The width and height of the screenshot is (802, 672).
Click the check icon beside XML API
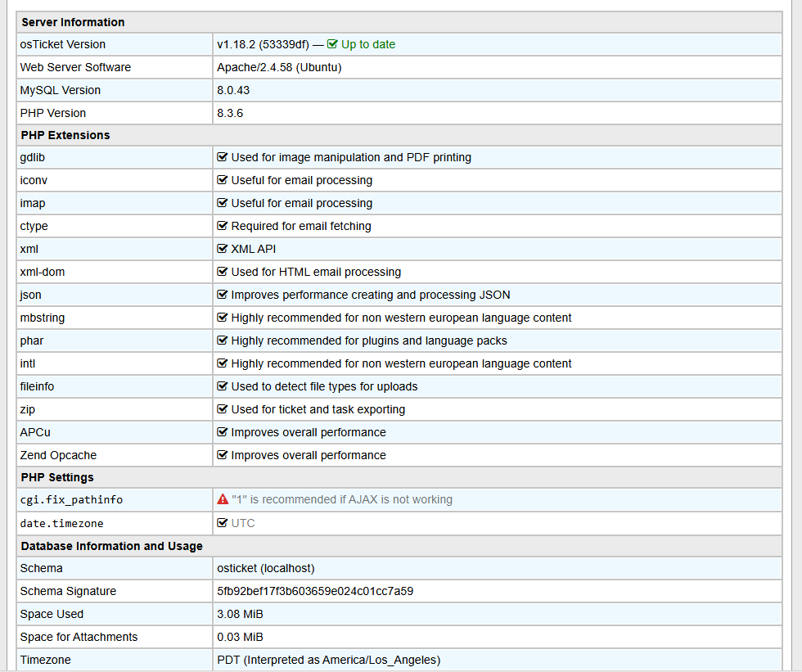(222, 249)
